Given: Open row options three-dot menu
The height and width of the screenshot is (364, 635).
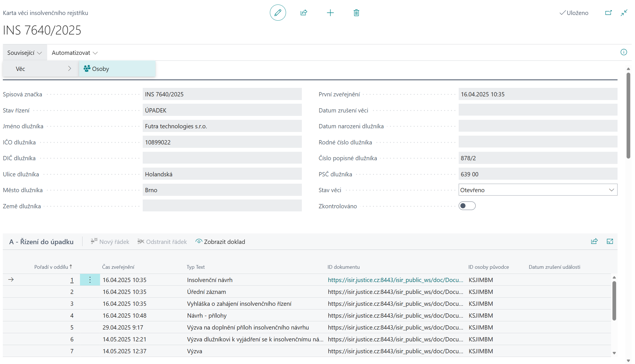Looking at the screenshot, I should (90, 280).
